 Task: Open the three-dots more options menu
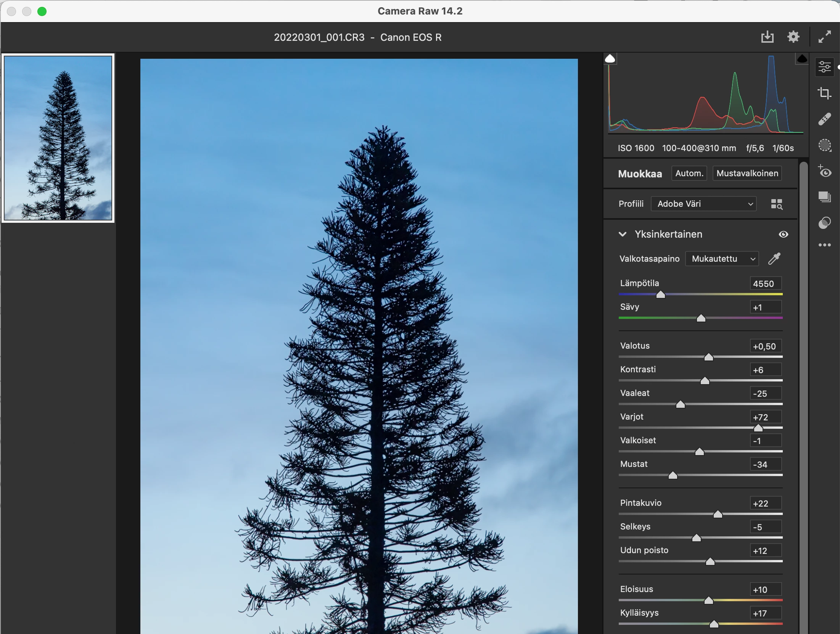pos(824,245)
